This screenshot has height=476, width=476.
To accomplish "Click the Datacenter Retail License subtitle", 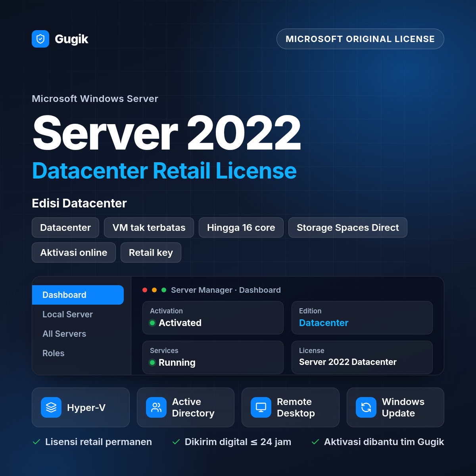I will click(x=164, y=171).
